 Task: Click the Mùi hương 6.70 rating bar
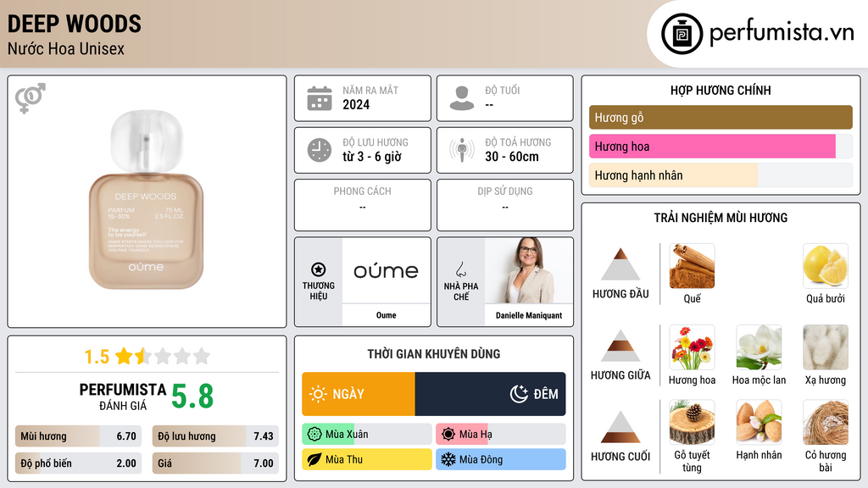point(78,436)
